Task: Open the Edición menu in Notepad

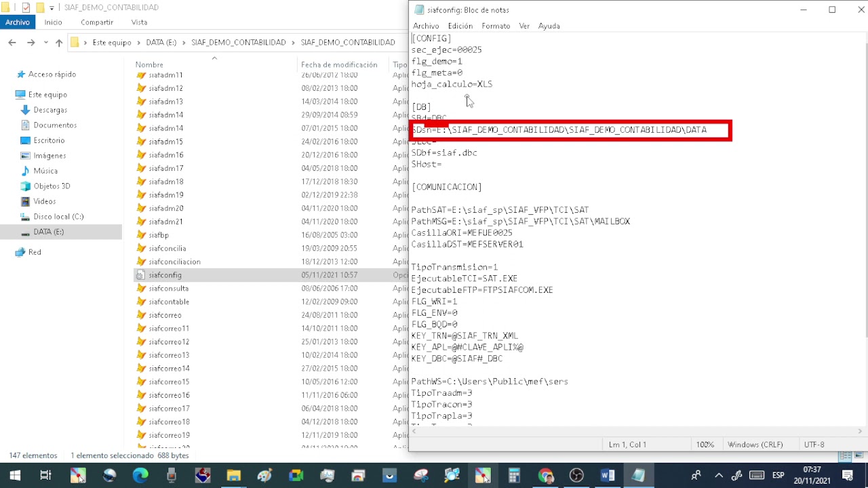Action: tap(460, 26)
